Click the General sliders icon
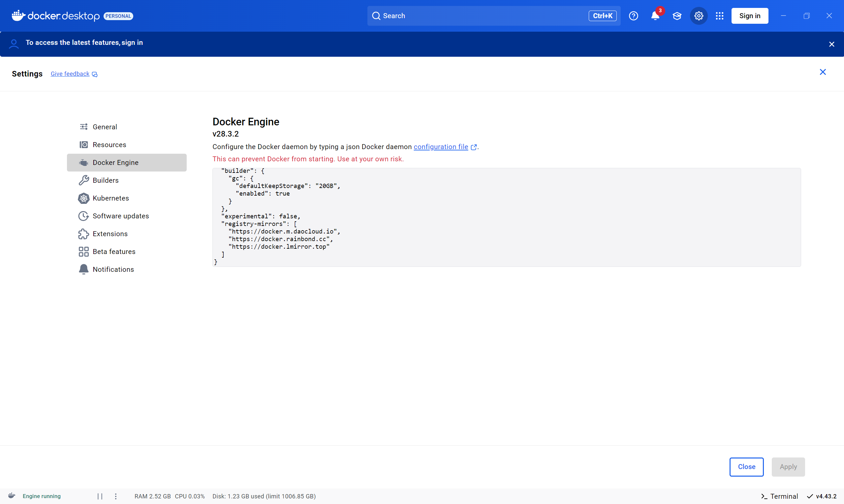844x504 pixels. [x=83, y=127]
